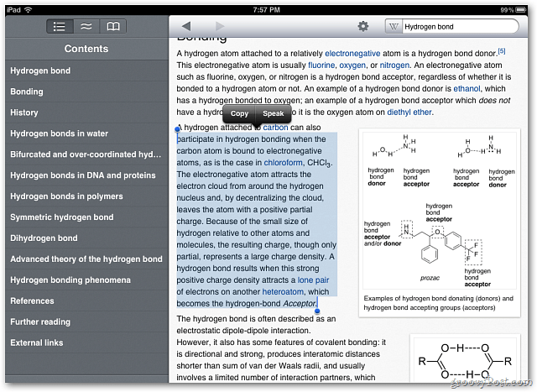537x392 pixels.
Task: Open Hydrogen bond in Contents
Action: pyautogui.click(x=86, y=71)
